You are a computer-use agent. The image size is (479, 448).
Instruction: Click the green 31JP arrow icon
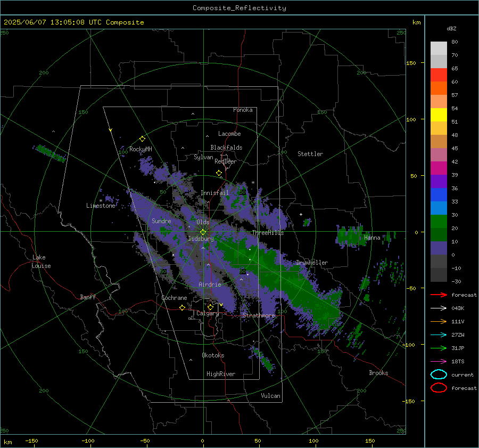439,348
